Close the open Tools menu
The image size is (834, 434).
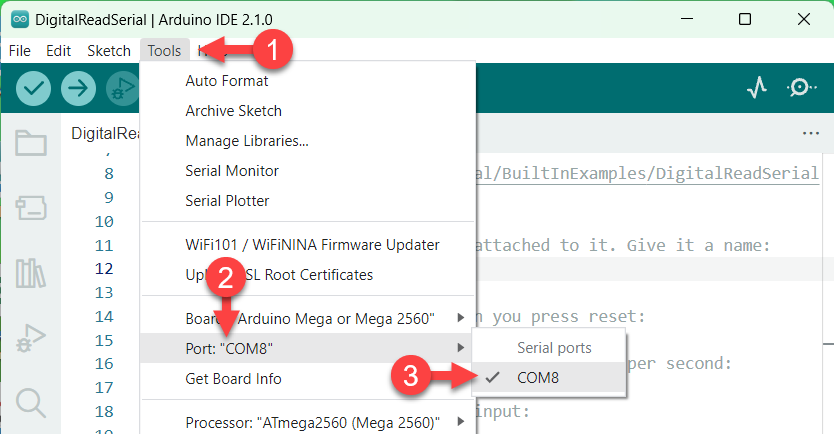tap(164, 51)
